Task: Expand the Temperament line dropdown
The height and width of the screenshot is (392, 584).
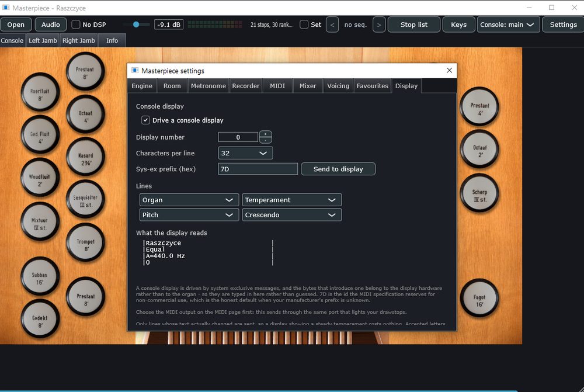Action: 291,200
